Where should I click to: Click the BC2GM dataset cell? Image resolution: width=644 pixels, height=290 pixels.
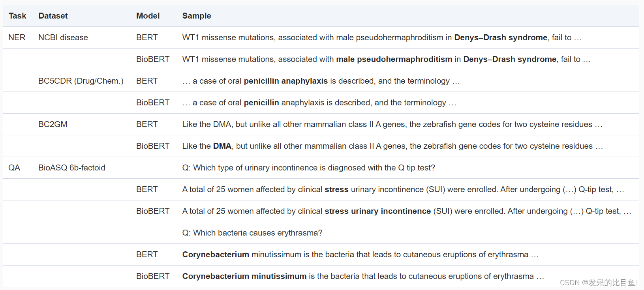pyautogui.click(x=53, y=124)
